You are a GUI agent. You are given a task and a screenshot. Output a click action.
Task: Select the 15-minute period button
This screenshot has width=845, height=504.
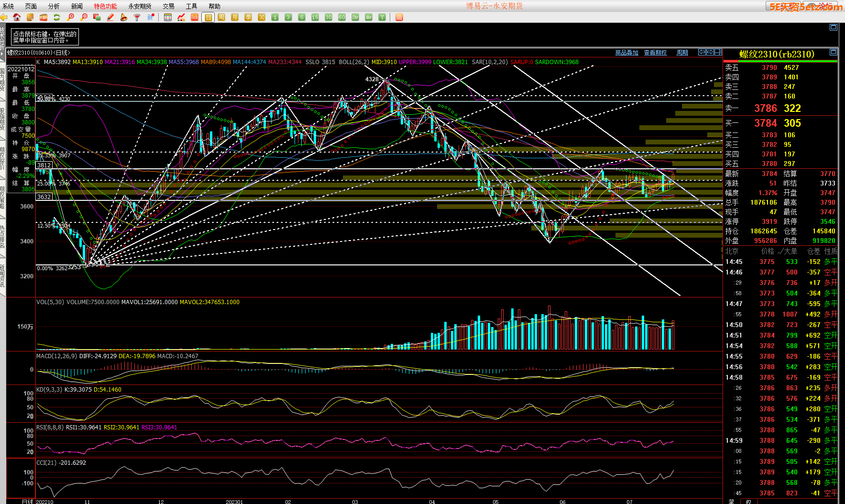(315, 17)
